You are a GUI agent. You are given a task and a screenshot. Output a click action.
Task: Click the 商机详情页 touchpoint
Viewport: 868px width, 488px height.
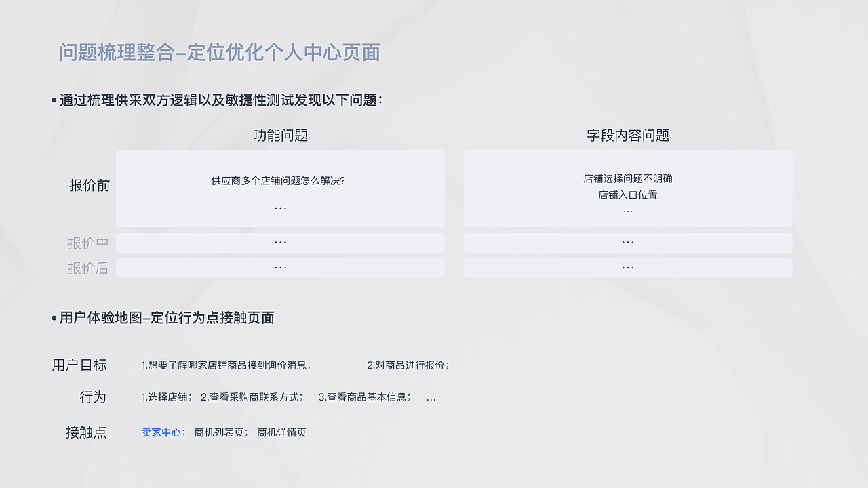281,432
